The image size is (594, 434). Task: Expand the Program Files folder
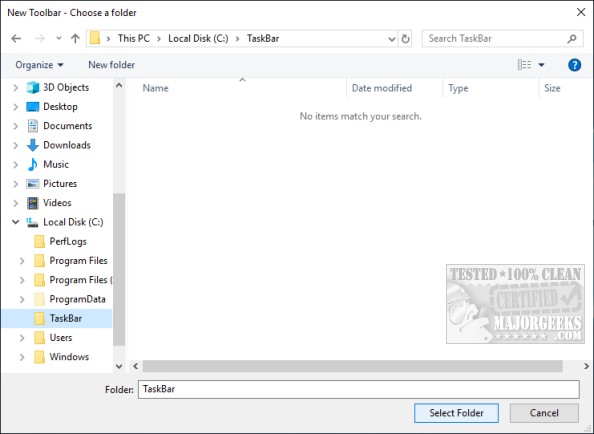pyautogui.click(x=22, y=261)
